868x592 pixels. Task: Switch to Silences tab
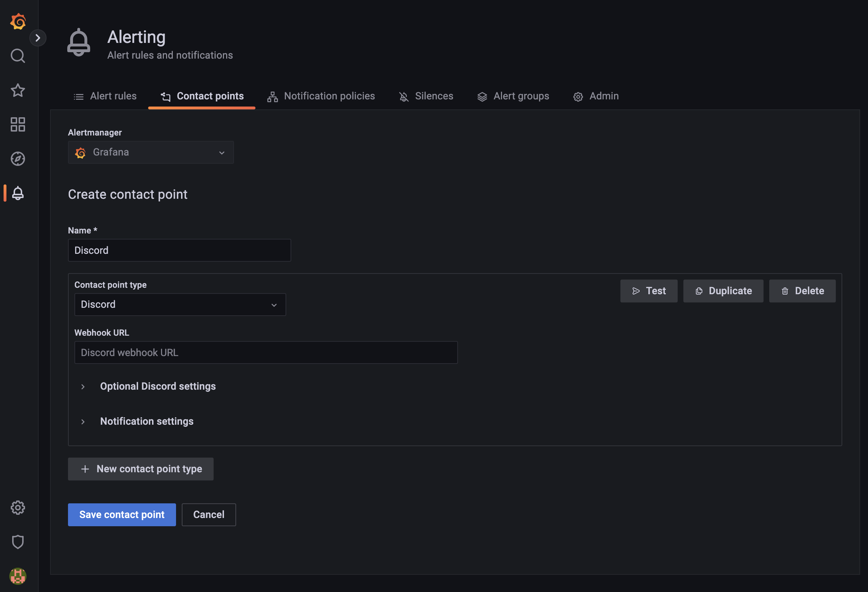coord(426,96)
